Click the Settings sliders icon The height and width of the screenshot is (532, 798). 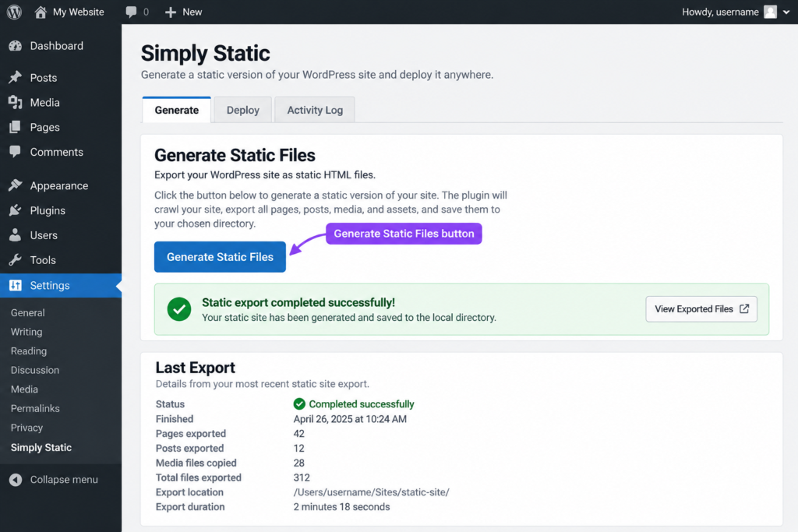(16, 285)
